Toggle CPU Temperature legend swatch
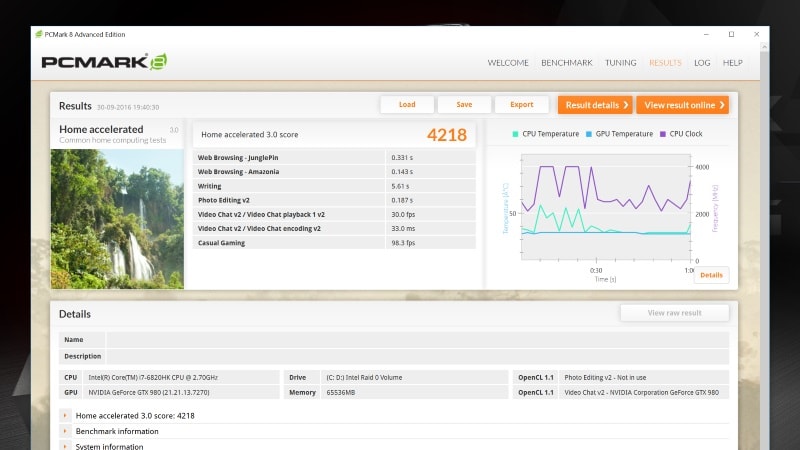800x450 pixels. click(515, 134)
